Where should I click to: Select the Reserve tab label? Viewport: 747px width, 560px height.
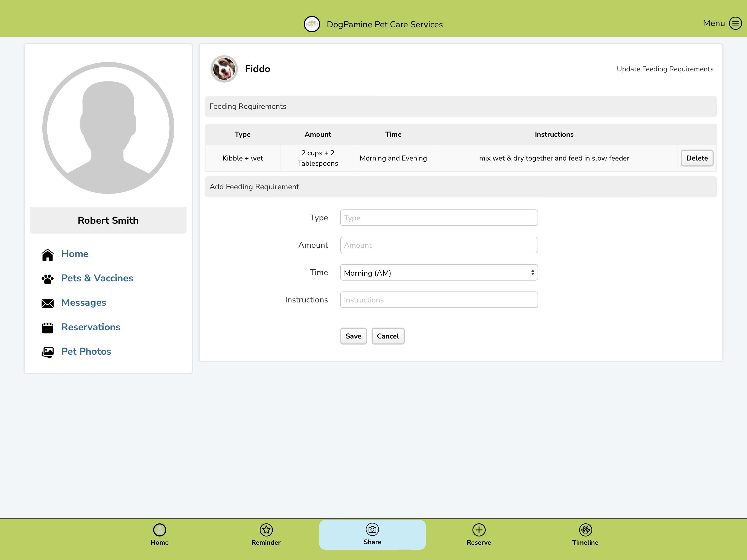tap(479, 542)
